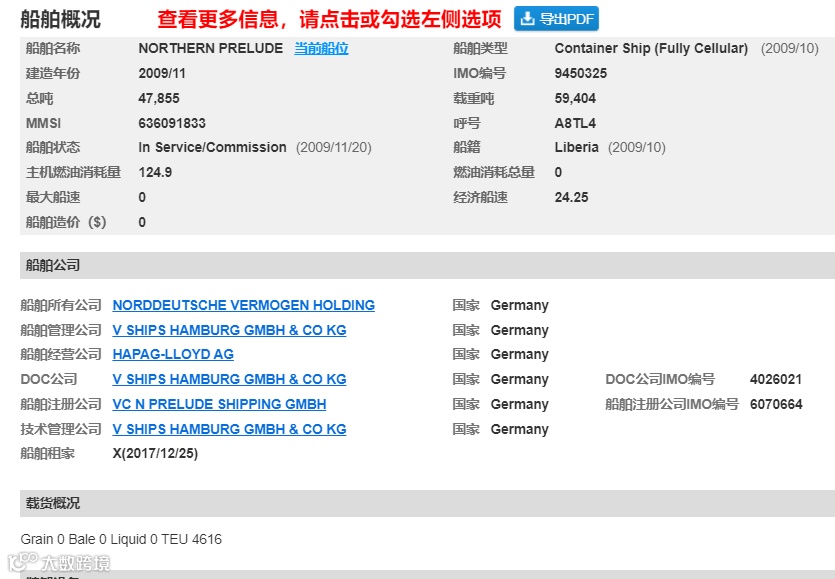
Task: Select gross tonnage value 47,855
Action: click(159, 98)
